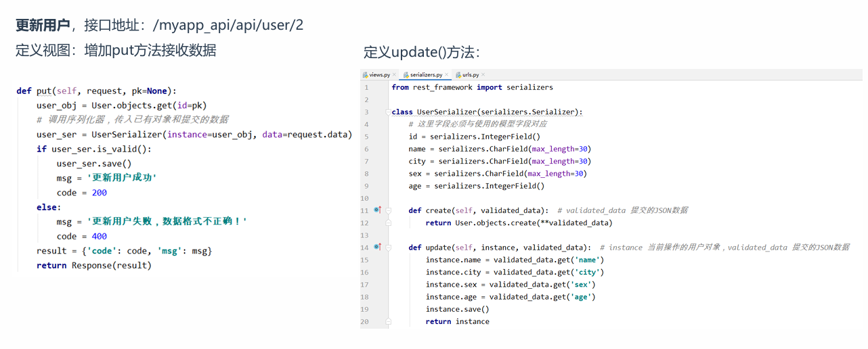Screen dimensions: 868x349
Task: Select the serializers.py editor tab
Action: [x=426, y=75]
